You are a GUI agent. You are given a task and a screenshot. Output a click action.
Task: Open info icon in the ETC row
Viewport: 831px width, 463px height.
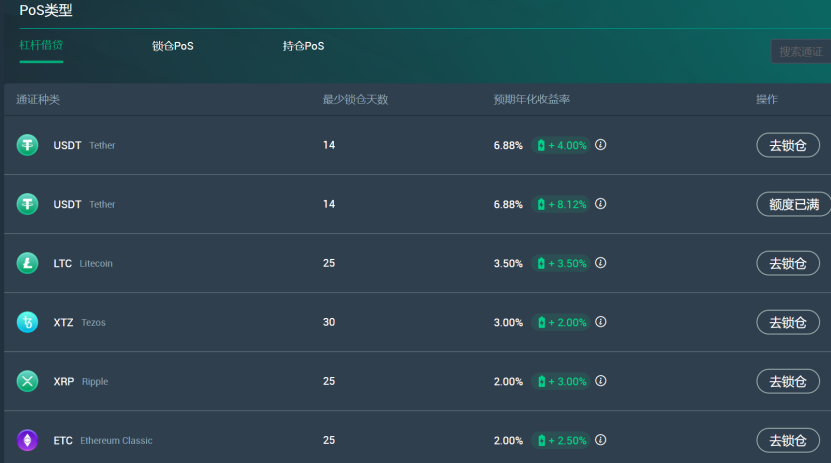tap(600, 440)
